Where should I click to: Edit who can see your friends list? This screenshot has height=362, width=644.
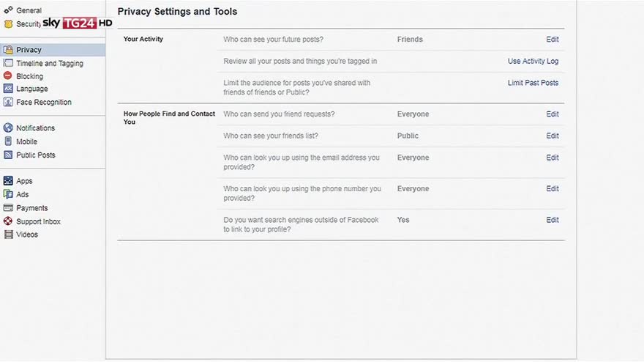(552, 136)
